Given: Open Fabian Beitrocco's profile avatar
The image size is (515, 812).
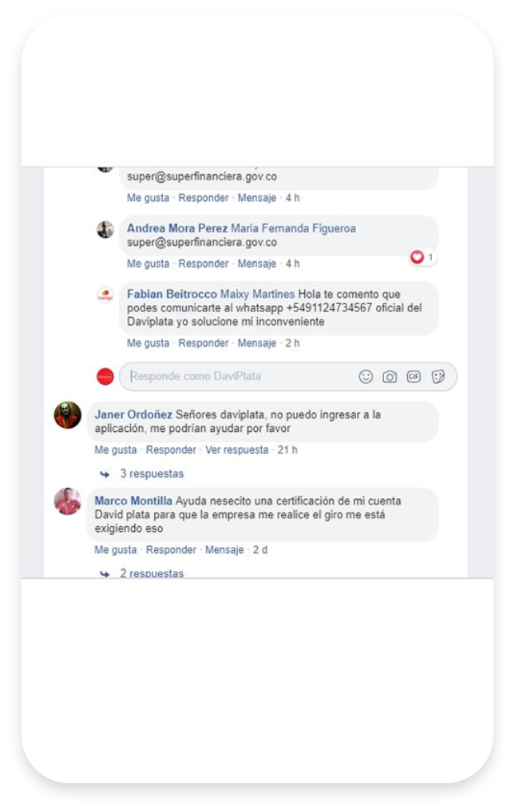Looking at the screenshot, I should coord(105,295).
